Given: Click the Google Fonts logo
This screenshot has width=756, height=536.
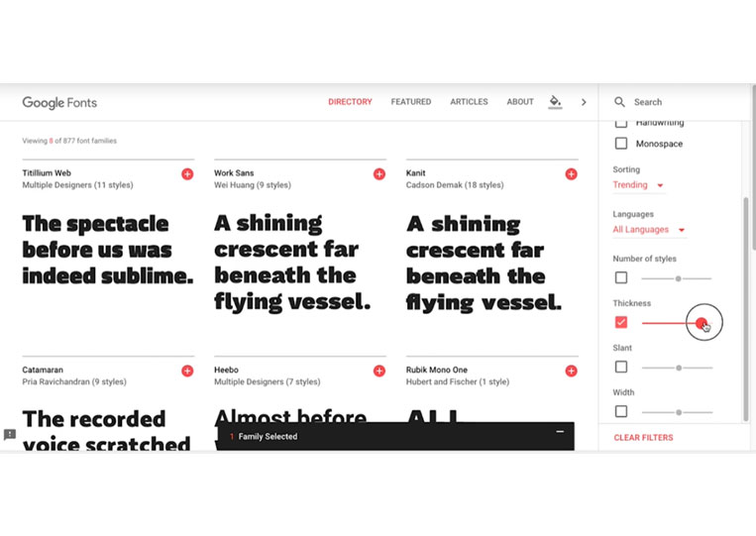Looking at the screenshot, I should tap(59, 103).
